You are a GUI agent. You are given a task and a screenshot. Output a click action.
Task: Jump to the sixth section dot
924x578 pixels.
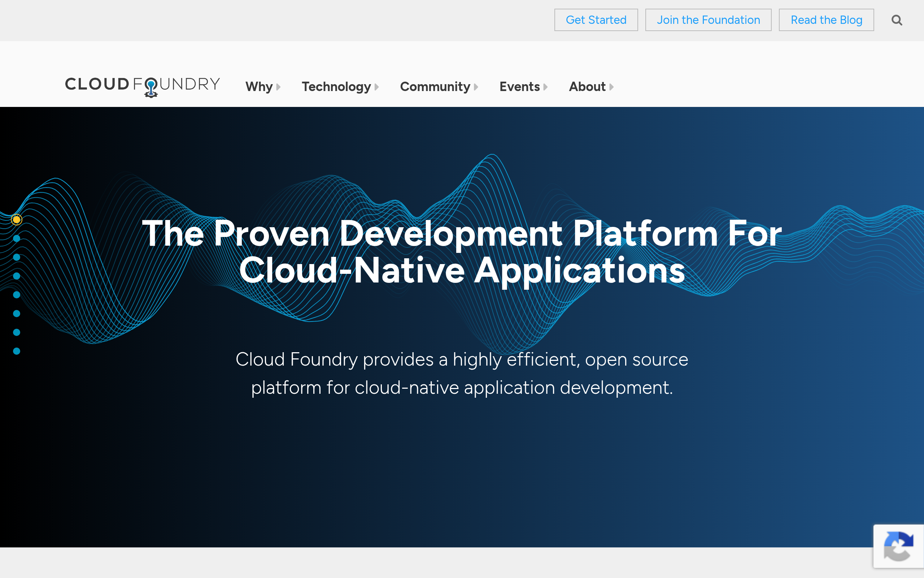tap(16, 314)
